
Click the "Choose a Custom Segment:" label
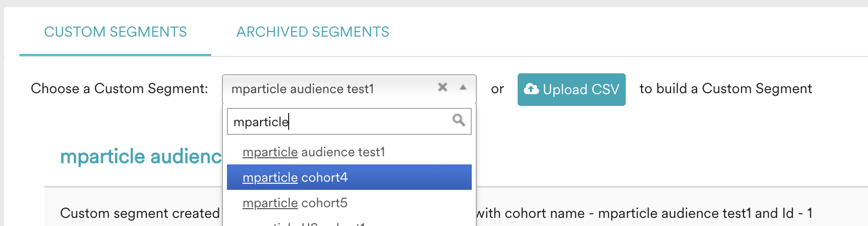[119, 89]
